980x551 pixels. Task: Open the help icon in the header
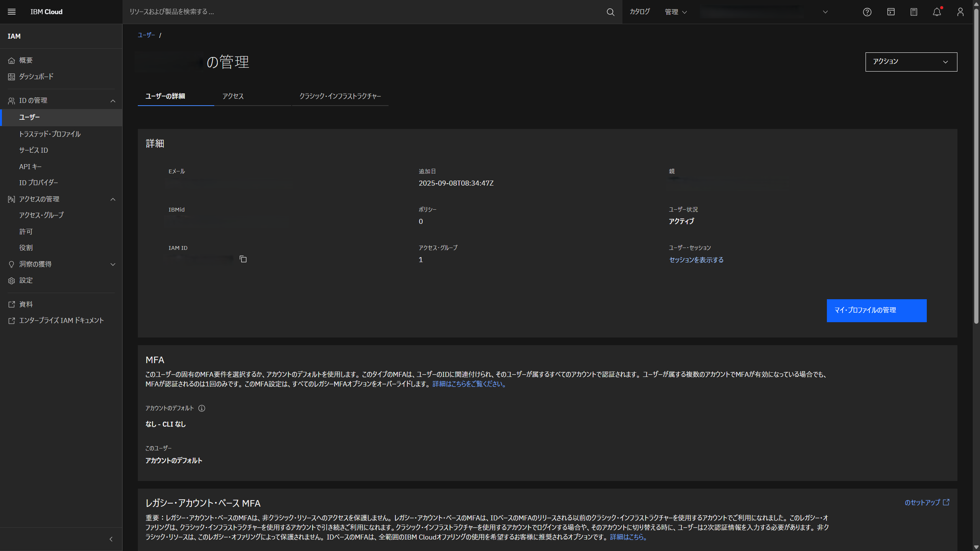pos(867,12)
